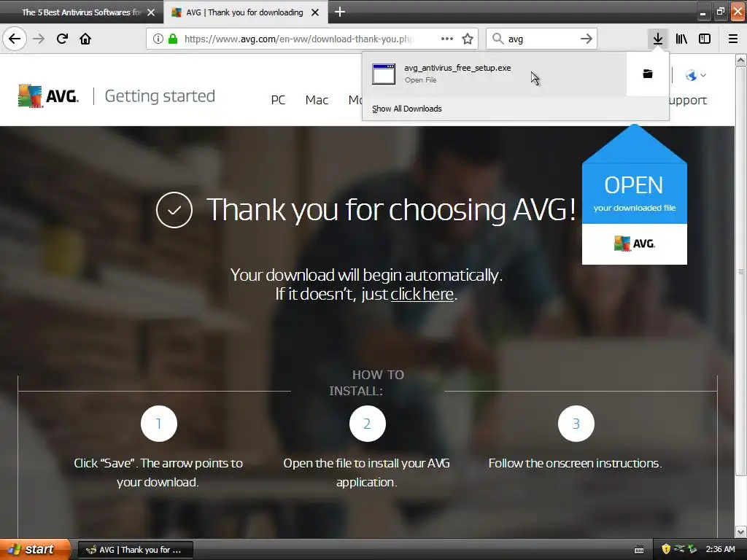Bookmark this page with the star
747x560 pixels.
(468, 39)
